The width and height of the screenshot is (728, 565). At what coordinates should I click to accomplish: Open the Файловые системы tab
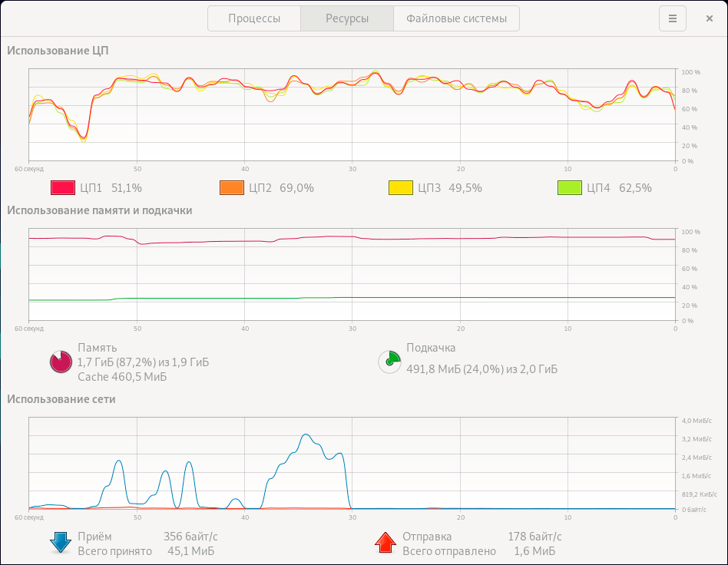[x=456, y=18]
